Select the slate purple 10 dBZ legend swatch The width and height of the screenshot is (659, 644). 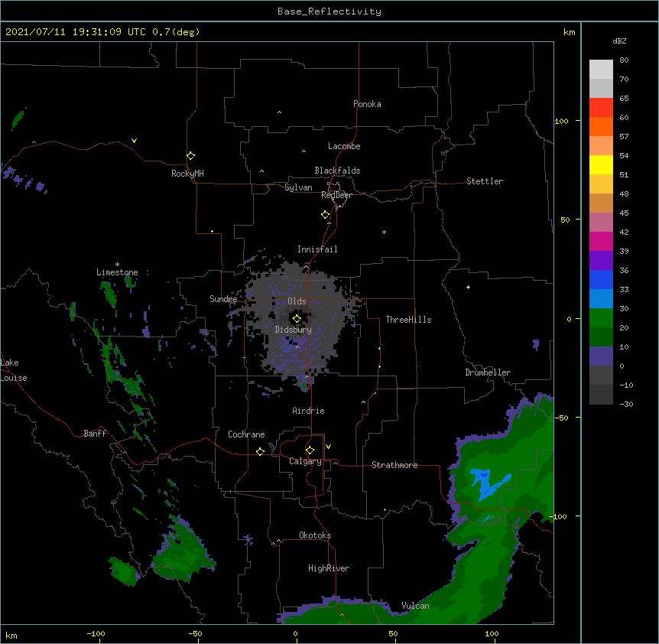coord(601,356)
